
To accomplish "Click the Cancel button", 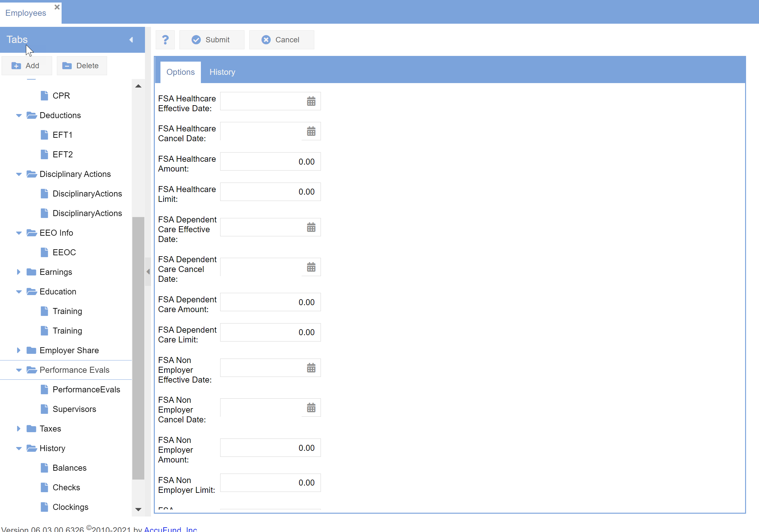I will 281,40.
